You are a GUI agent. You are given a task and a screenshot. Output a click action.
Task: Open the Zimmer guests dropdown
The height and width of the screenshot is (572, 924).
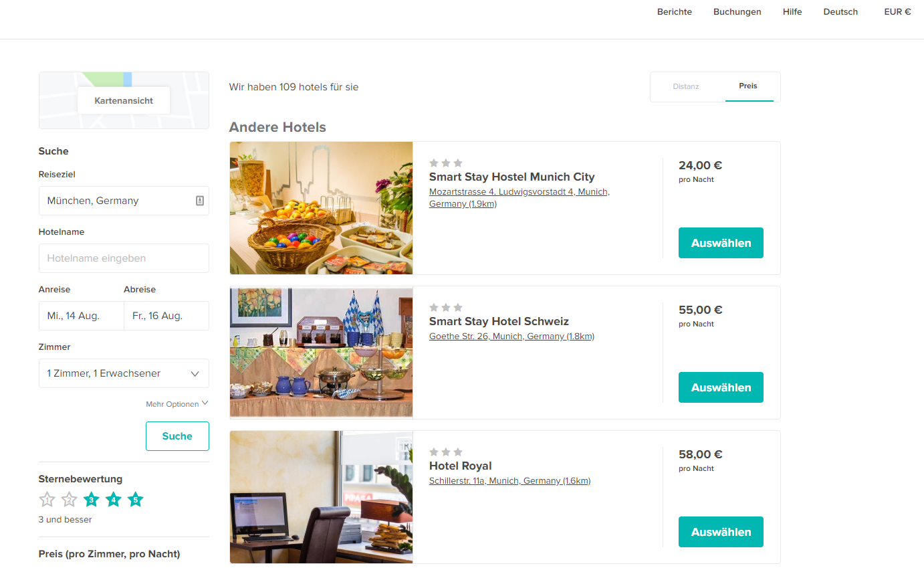click(x=124, y=373)
